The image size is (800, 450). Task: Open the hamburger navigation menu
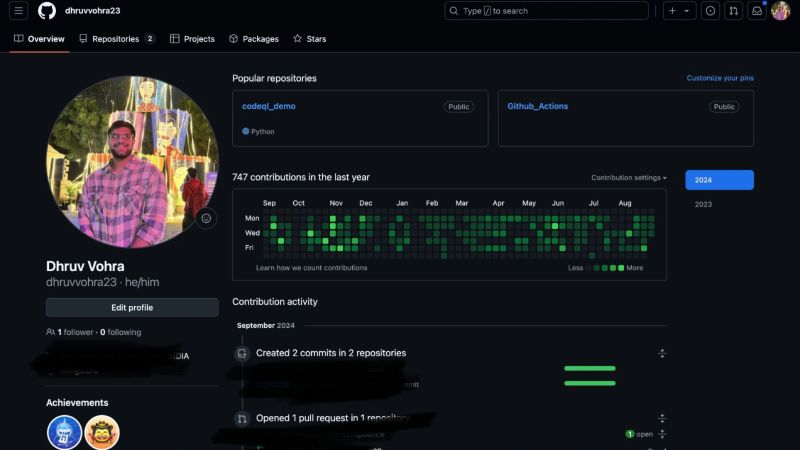point(18,11)
